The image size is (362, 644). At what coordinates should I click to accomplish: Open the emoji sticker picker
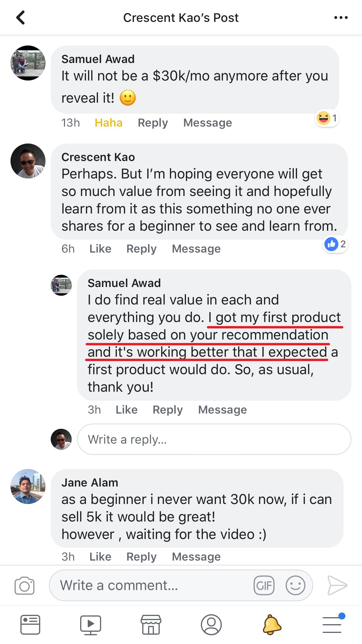click(295, 585)
